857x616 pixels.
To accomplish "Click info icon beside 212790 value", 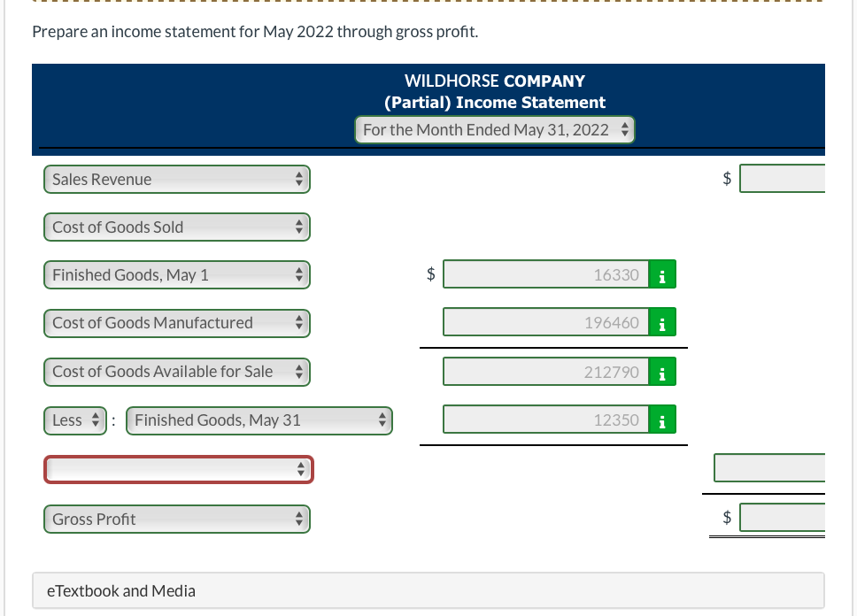I will [x=662, y=372].
